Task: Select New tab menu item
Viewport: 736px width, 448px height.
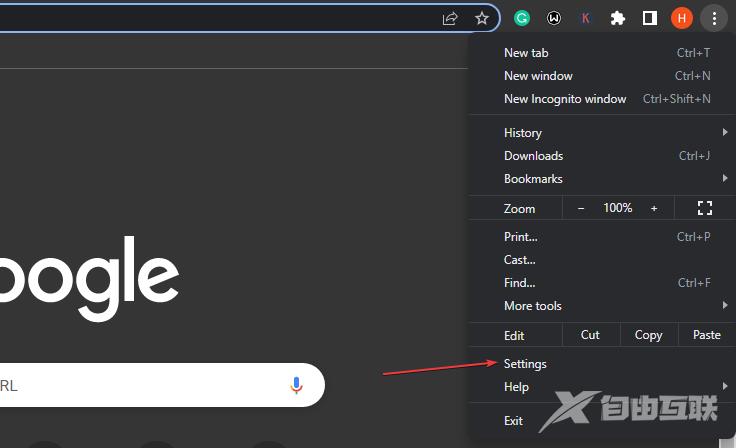Action: pos(602,53)
